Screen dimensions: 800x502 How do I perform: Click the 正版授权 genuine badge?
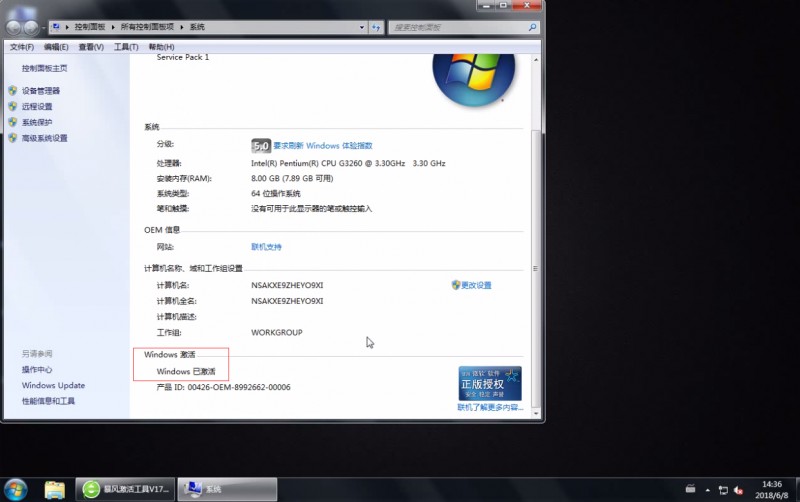pos(490,383)
